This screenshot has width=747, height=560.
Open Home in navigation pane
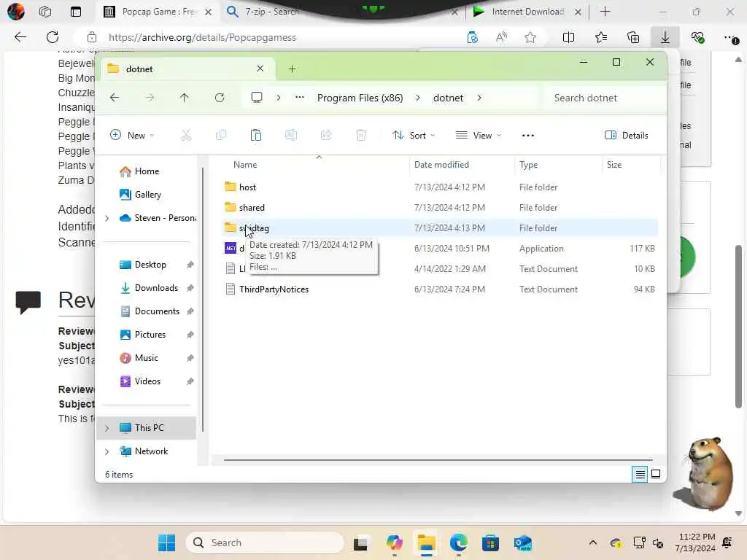(x=147, y=171)
